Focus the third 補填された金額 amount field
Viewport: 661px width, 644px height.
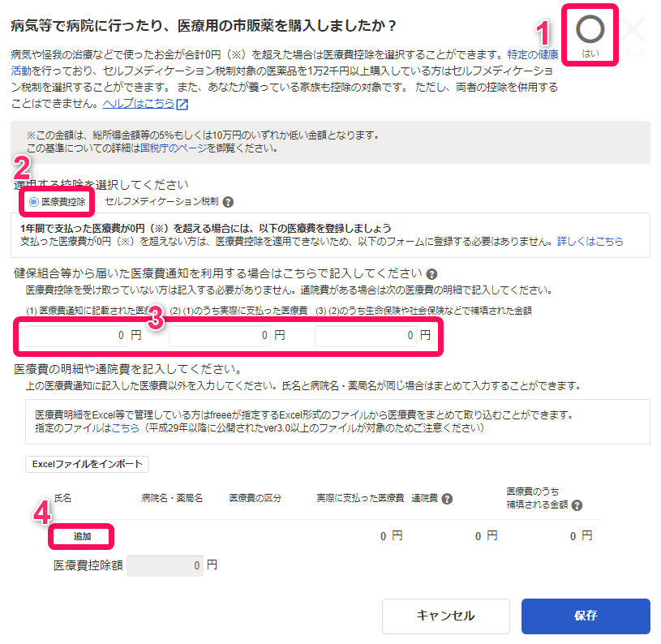366,336
